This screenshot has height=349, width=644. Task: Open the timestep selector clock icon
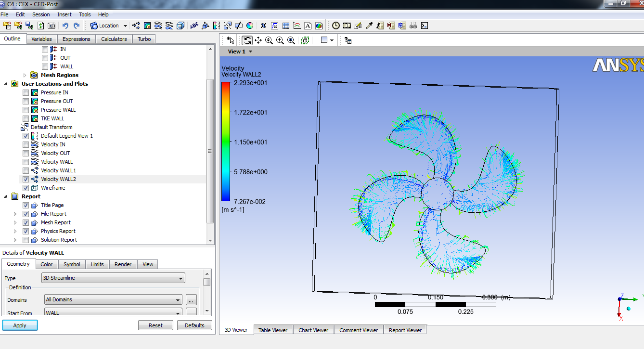click(x=335, y=26)
